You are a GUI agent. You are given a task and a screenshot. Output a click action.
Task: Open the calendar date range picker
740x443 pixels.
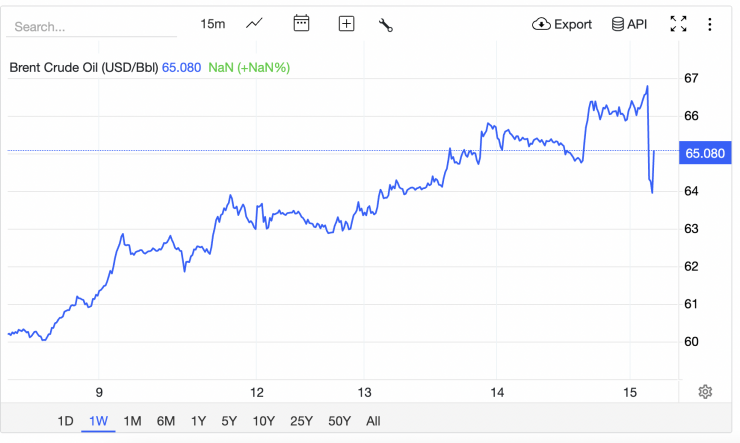(301, 24)
